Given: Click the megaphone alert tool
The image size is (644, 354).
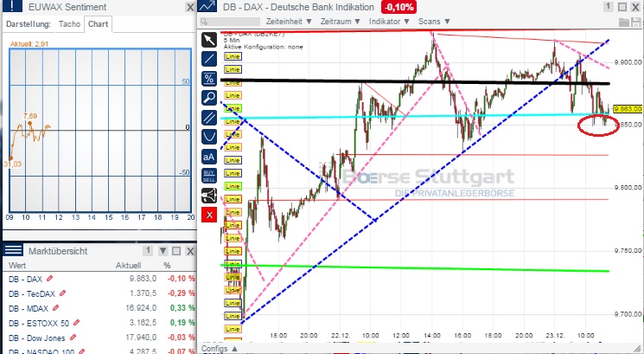Looking at the screenshot, I should 209,196.
